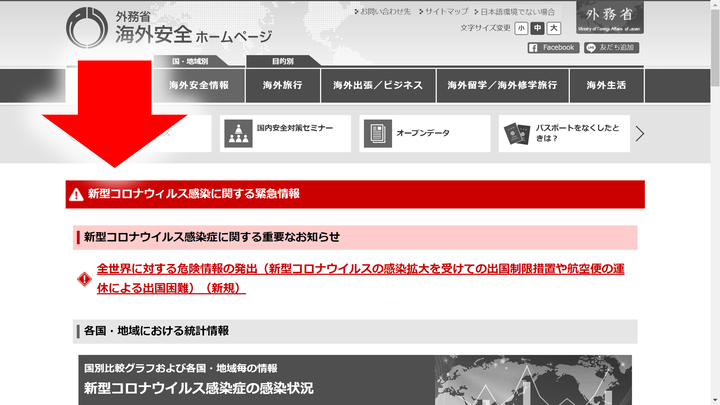Open 新型コロナウイルス感染症の感染状況 banner
This screenshot has height=405, width=720.
[355, 380]
